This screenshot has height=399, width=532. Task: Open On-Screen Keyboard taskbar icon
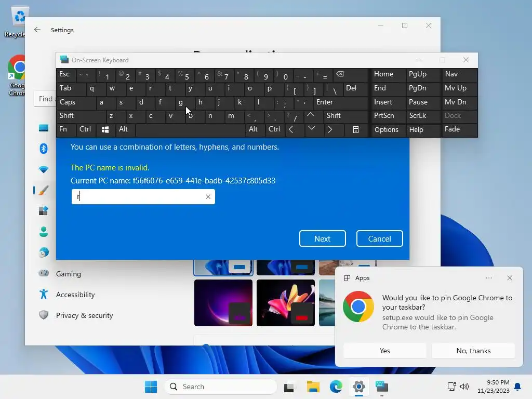(382, 387)
